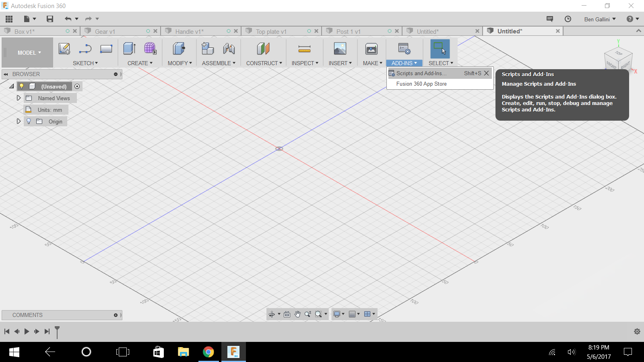Open Windows Start menu
The height and width of the screenshot is (362, 644).
coord(14,352)
